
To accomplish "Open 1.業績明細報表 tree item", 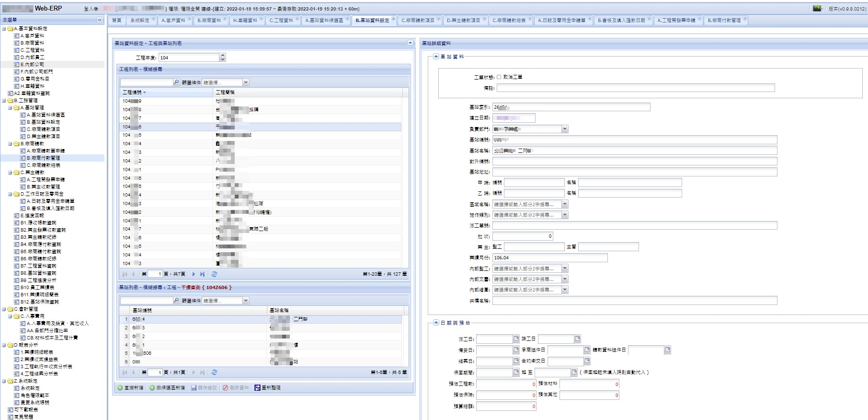I will (37, 352).
